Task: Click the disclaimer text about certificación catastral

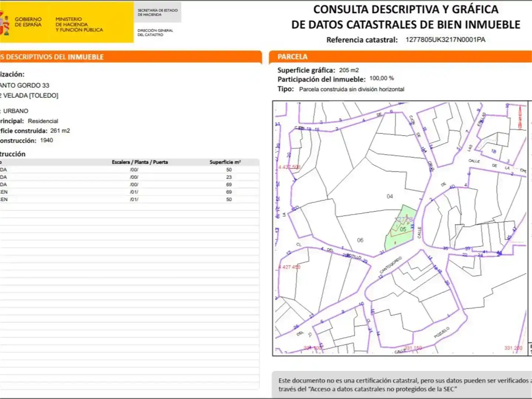Action: coord(405,385)
